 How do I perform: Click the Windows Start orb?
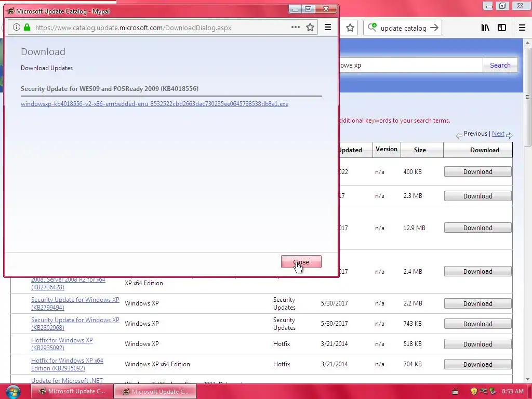point(13,392)
